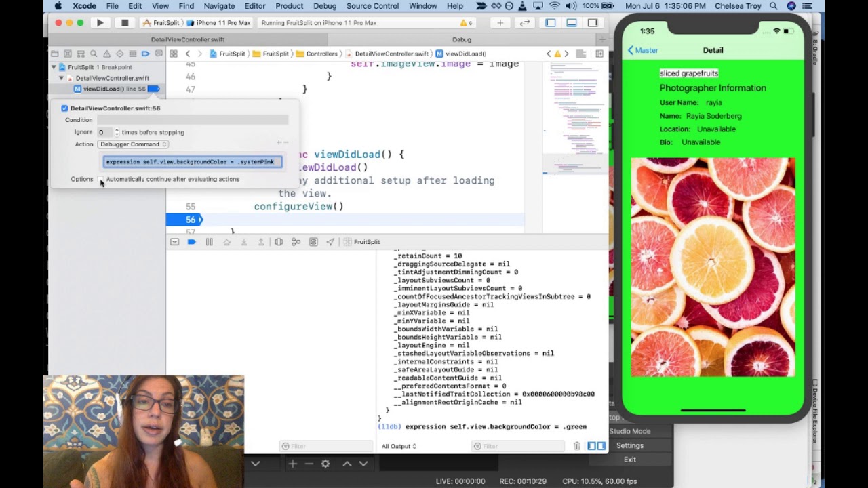Click the Ignore count stepper

tap(117, 132)
